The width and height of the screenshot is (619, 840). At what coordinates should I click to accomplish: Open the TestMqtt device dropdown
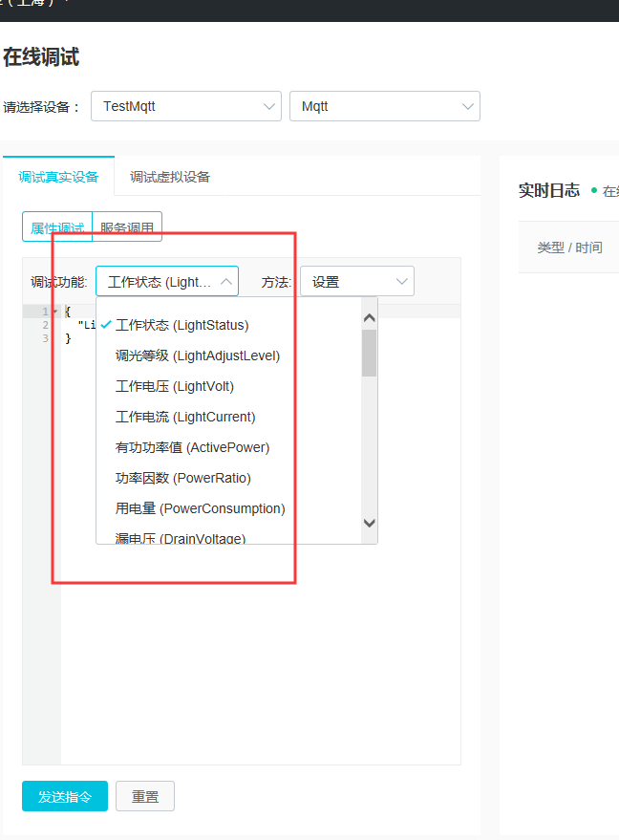pos(186,106)
